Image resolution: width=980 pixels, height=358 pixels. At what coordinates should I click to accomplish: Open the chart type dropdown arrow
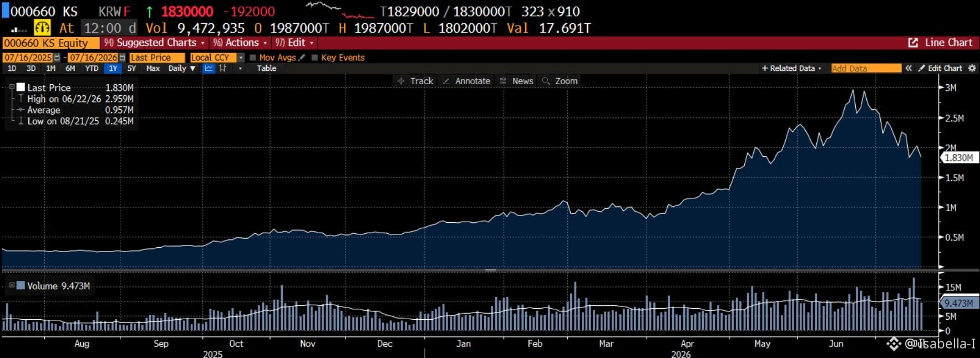pyautogui.click(x=240, y=69)
